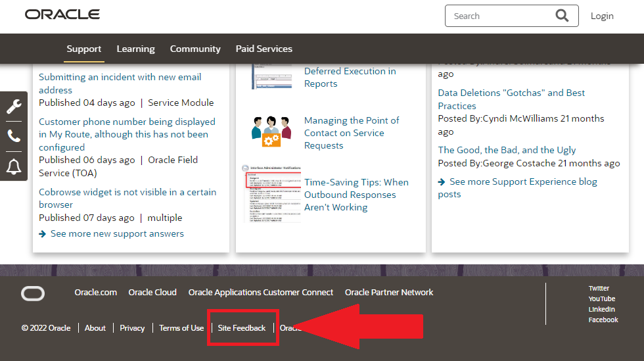This screenshot has width=644, height=361.
Task: Open Oracle Applications Customer Connect link
Action: [261, 293]
